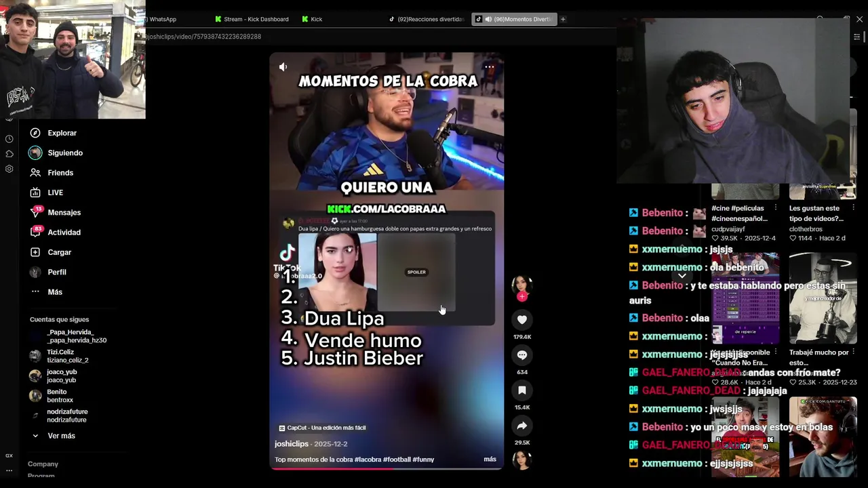Mute the video with speaker icon

tap(283, 66)
